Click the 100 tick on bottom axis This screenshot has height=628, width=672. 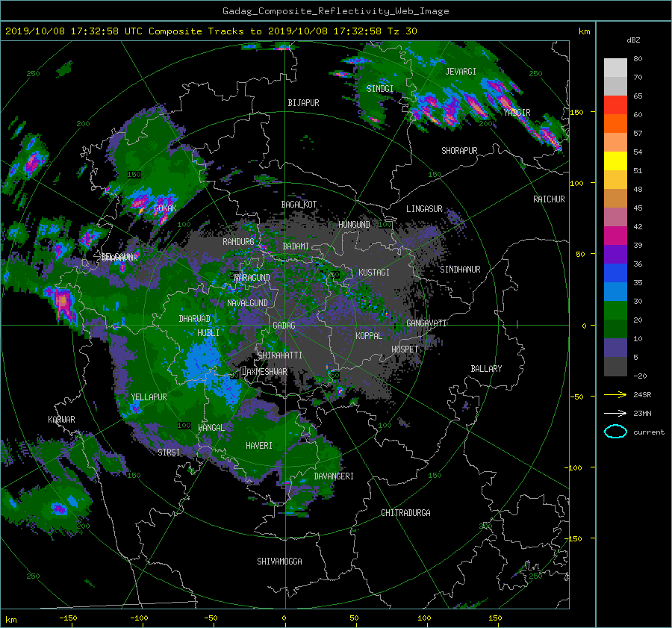click(x=424, y=618)
